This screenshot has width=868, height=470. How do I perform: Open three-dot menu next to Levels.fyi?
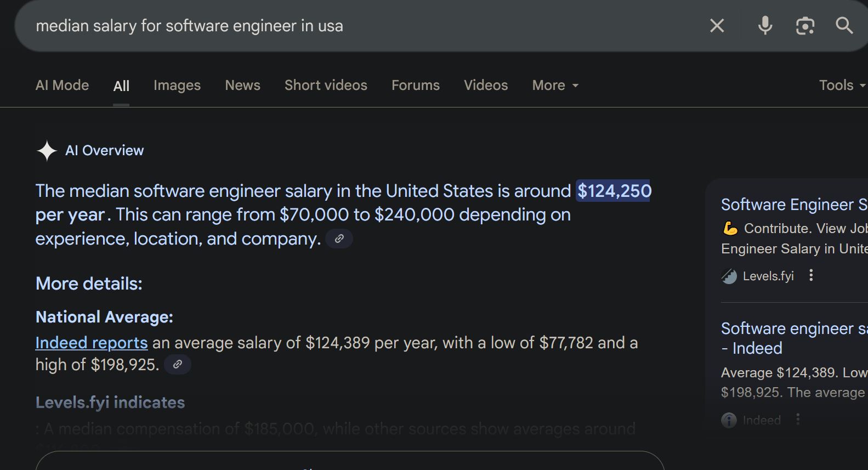coord(811,275)
